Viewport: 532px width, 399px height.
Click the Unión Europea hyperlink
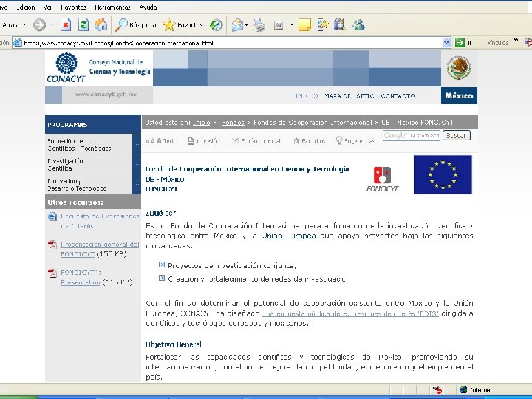pos(289,236)
